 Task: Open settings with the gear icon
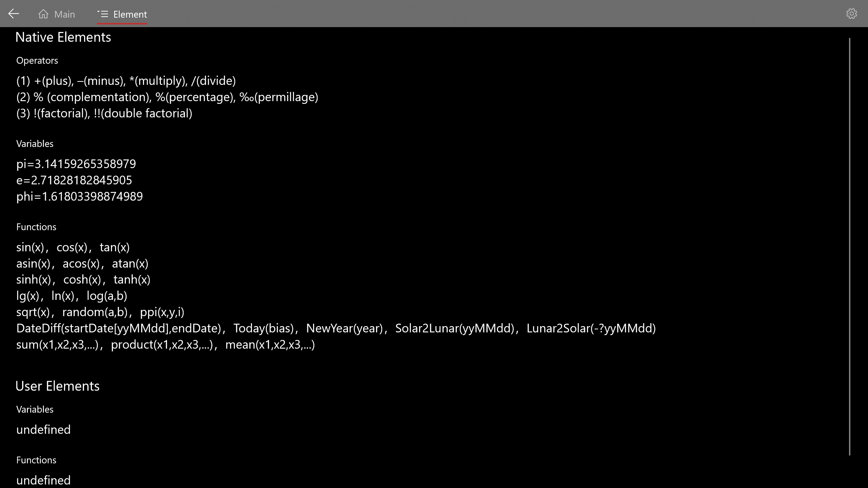point(851,14)
